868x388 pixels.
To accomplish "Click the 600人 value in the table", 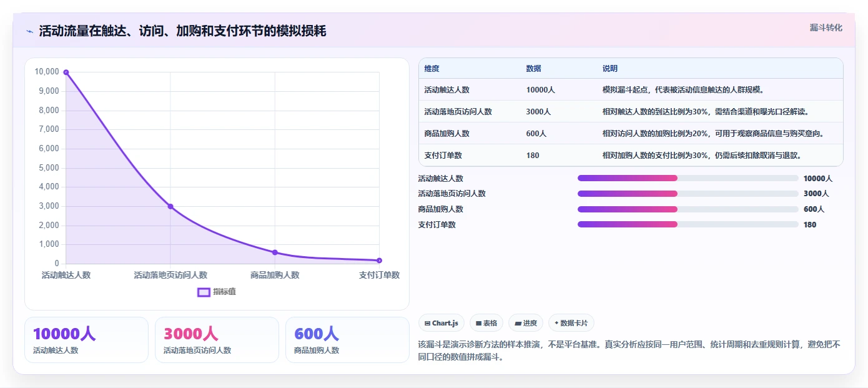I will click(x=536, y=134).
